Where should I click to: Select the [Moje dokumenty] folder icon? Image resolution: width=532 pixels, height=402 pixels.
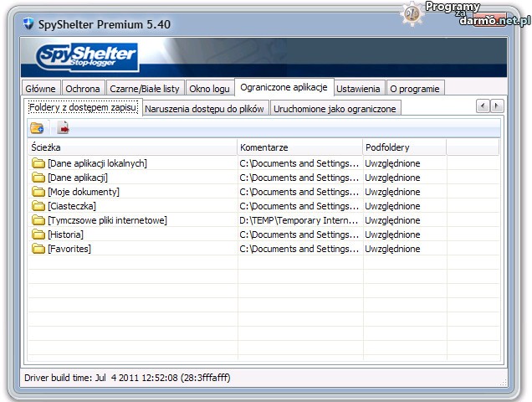tap(38, 192)
